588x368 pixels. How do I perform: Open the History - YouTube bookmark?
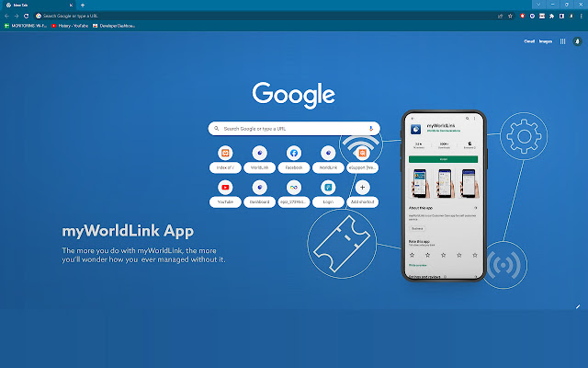pos(70,26)
